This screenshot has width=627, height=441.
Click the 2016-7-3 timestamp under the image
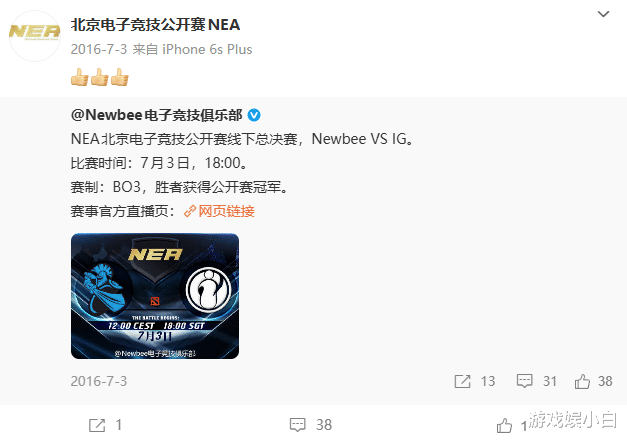pos(99,381)
